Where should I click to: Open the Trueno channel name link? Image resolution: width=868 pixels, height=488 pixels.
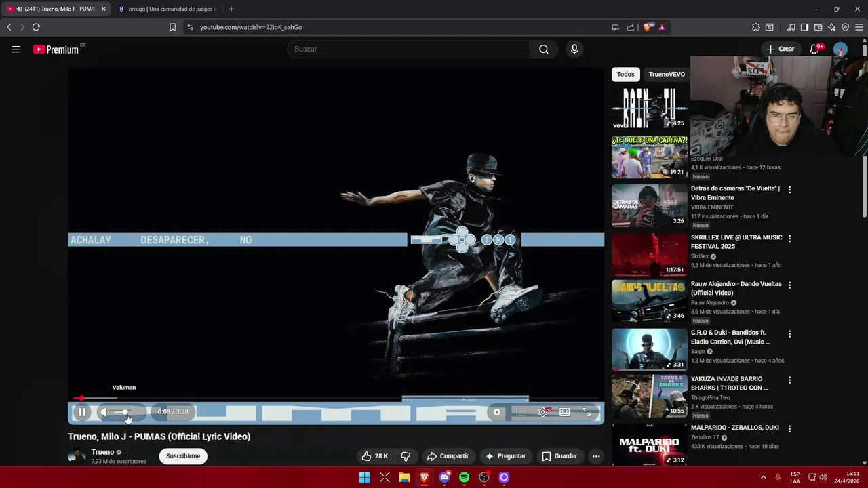(103, 452)
